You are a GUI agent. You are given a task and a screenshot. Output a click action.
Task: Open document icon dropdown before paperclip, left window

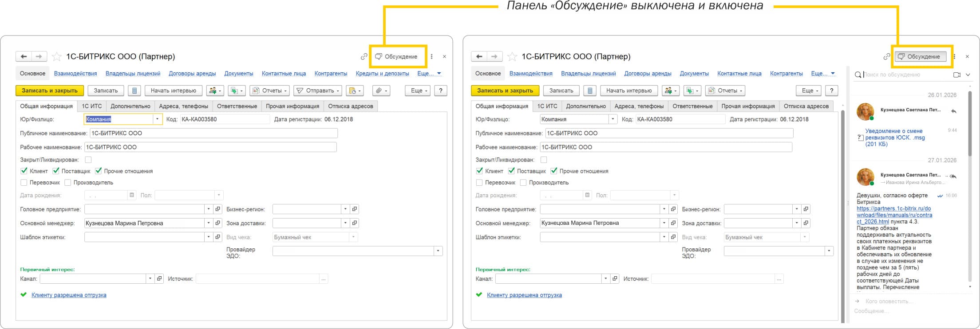pos(355,90)
